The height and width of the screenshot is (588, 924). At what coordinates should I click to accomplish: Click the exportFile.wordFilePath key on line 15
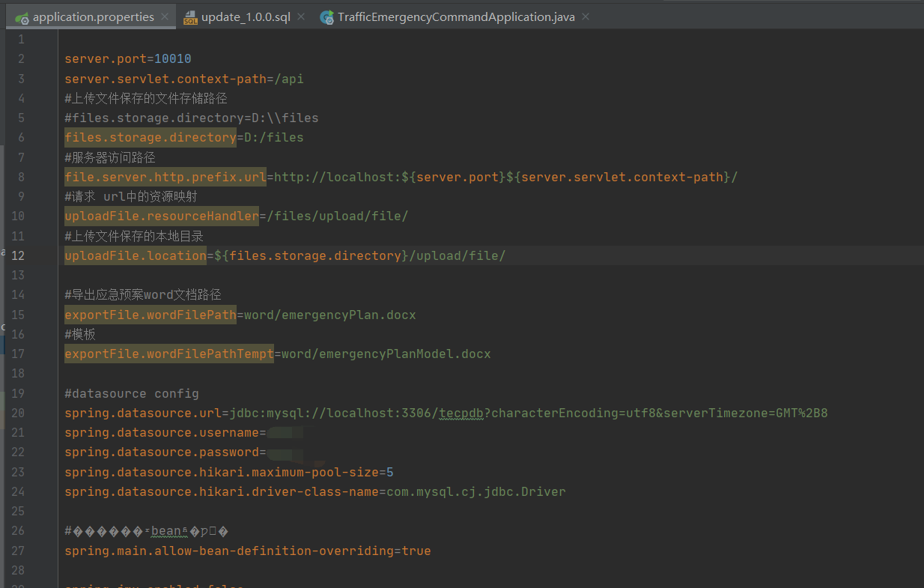151,315
